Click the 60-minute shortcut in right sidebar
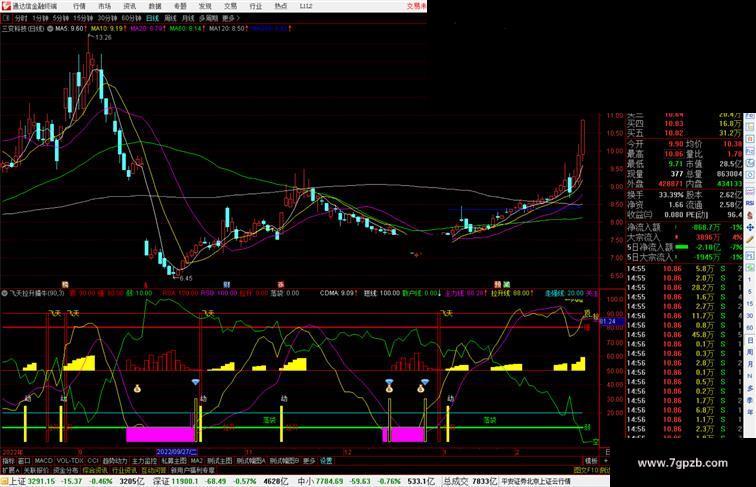 click(x=750, y=327)
